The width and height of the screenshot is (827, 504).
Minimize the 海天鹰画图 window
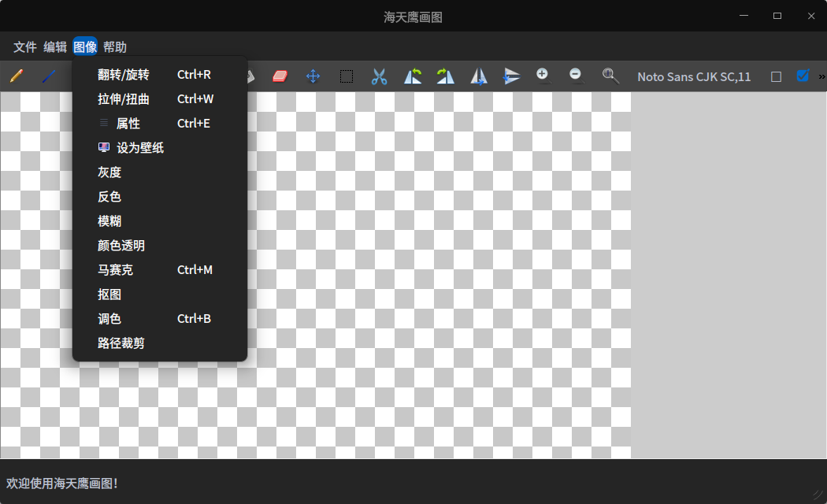(x=744, y=16)
